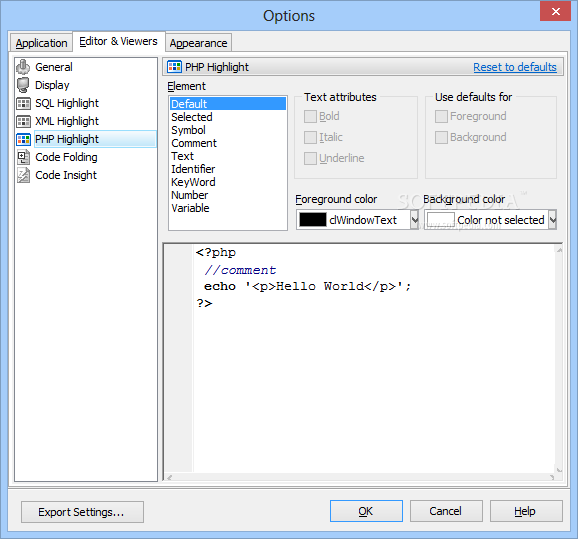
Task: Click the preview horizontal scrollbar
Action: [x=361, y=477]
